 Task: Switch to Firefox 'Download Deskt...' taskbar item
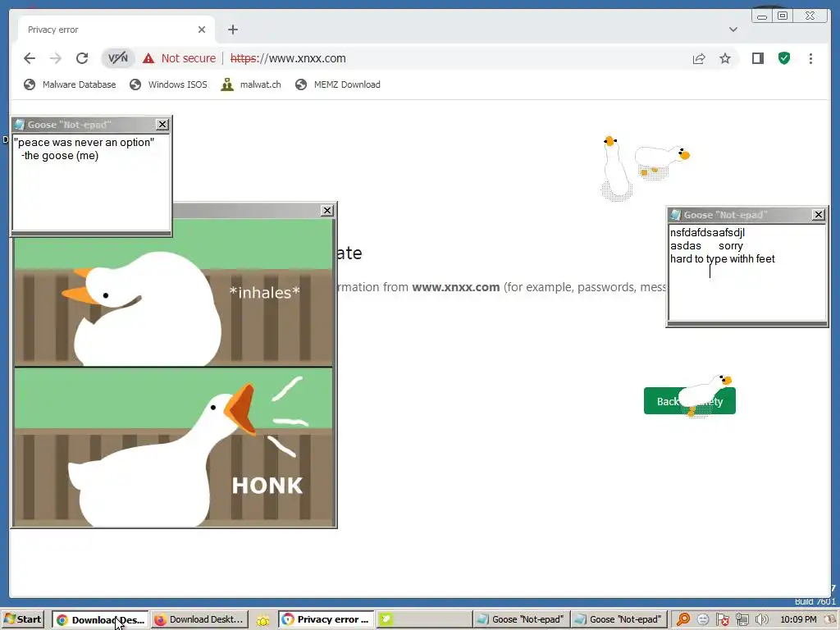199,620
